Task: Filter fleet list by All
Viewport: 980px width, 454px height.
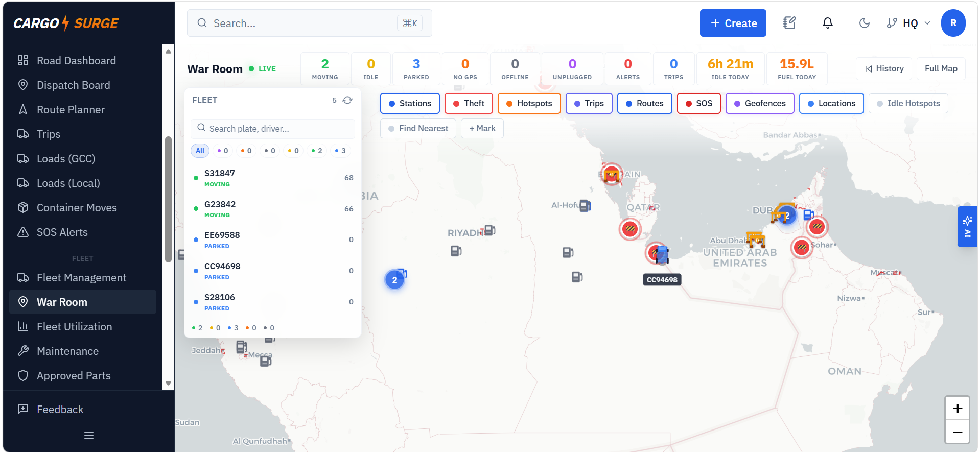Action: [x=200, y=151]
